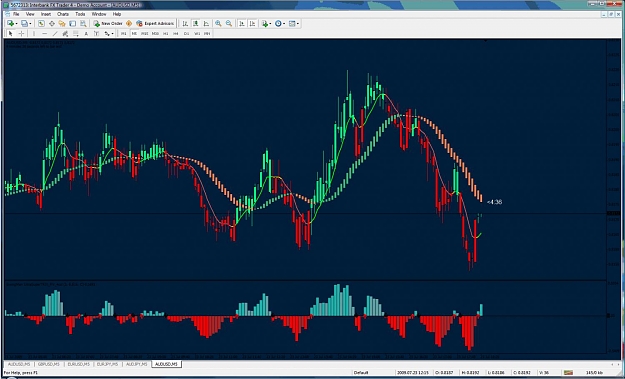Switch to the GBPUSD,M5 chart tab

(x=49, y=364)
